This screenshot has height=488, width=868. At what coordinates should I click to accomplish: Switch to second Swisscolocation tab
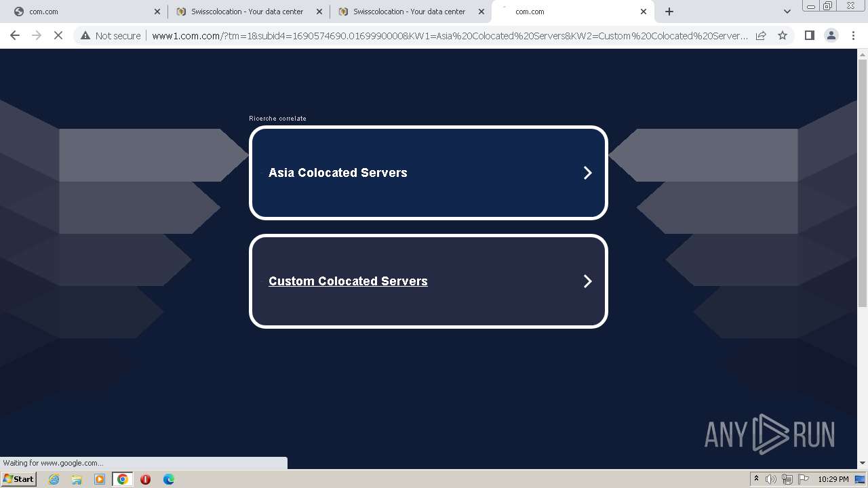tap(248, 12)
